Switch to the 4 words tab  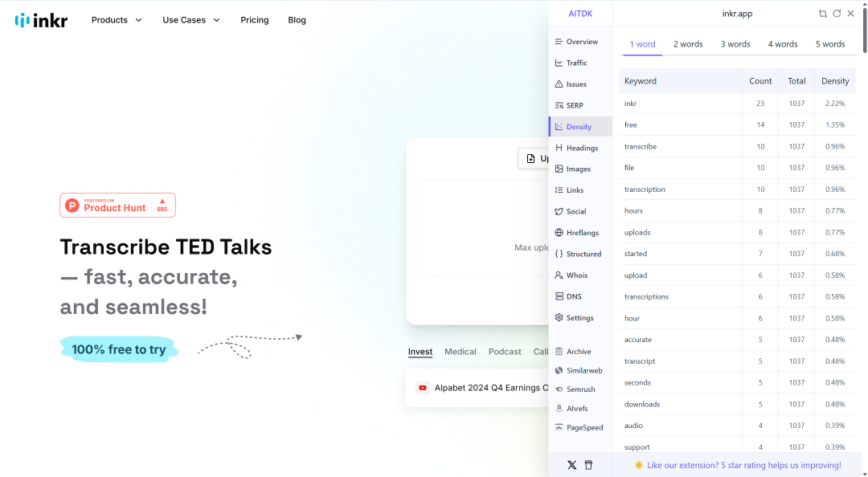(x=783, y=44)
